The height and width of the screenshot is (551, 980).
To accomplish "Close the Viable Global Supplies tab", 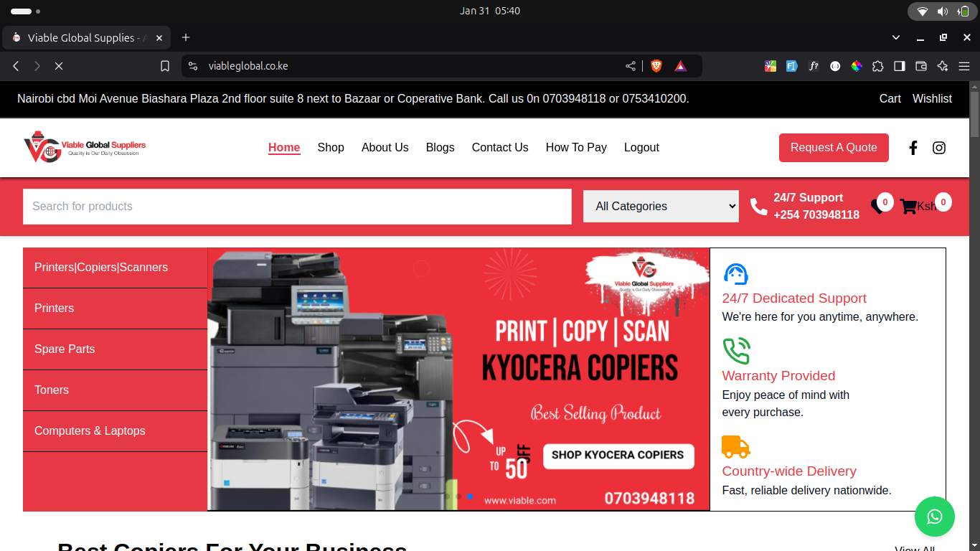I will pos(159,37).
